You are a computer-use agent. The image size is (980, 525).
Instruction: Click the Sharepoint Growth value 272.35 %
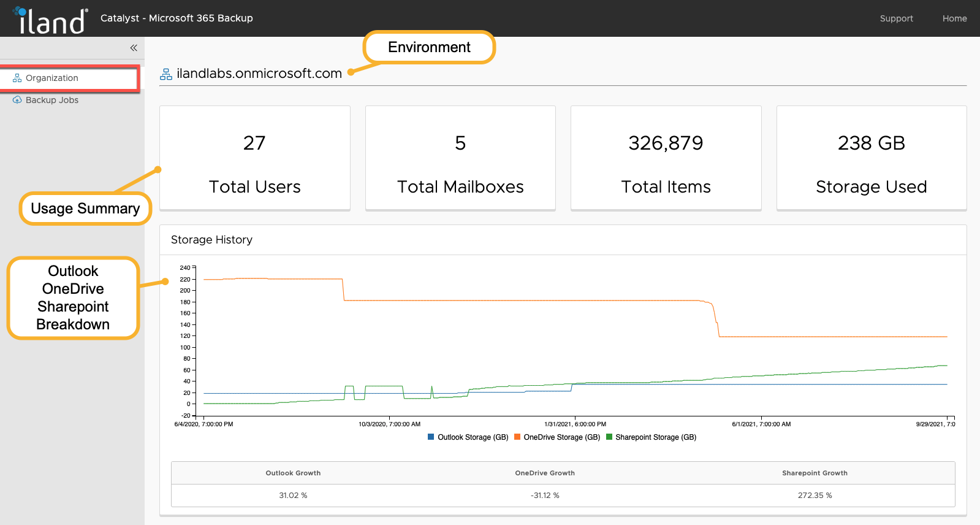[x=815, y=496]
